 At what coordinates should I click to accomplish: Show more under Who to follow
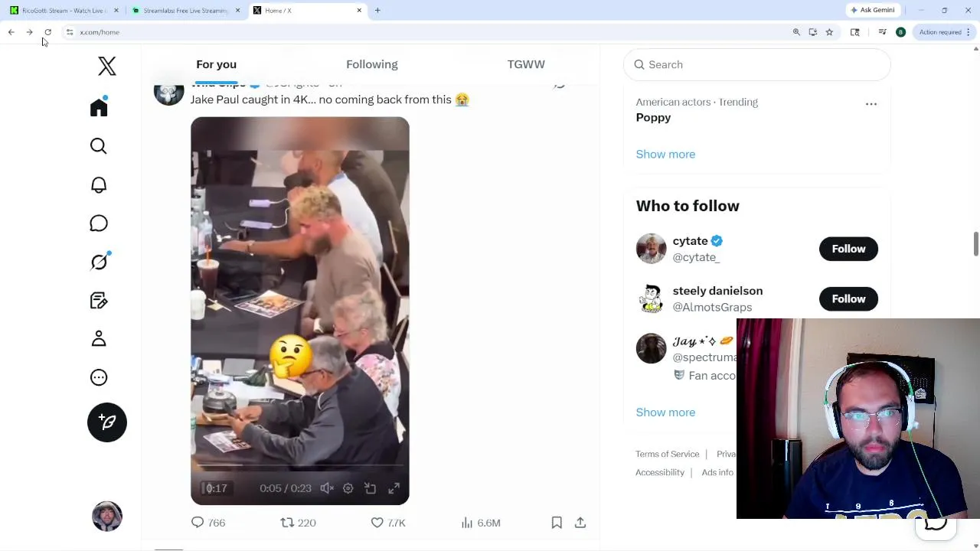pos(665,412)
